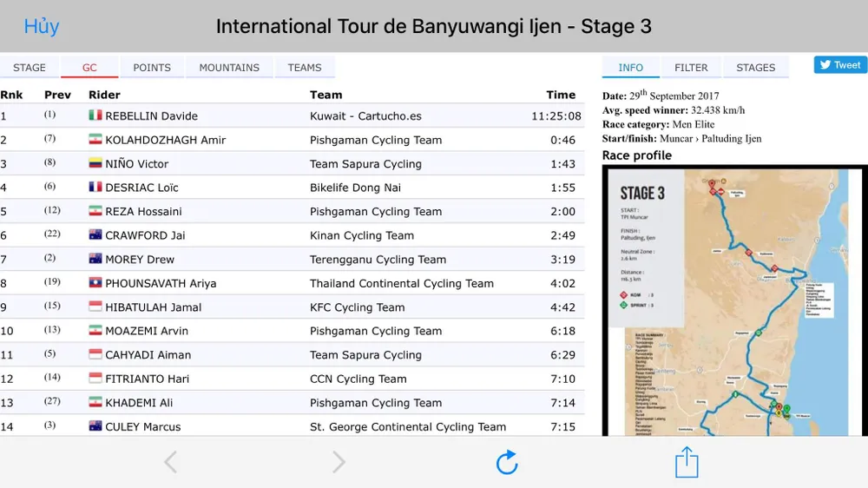868x488 pixels.
Task: Go forward with the right arrow
Action: click(x=339, y=462)
